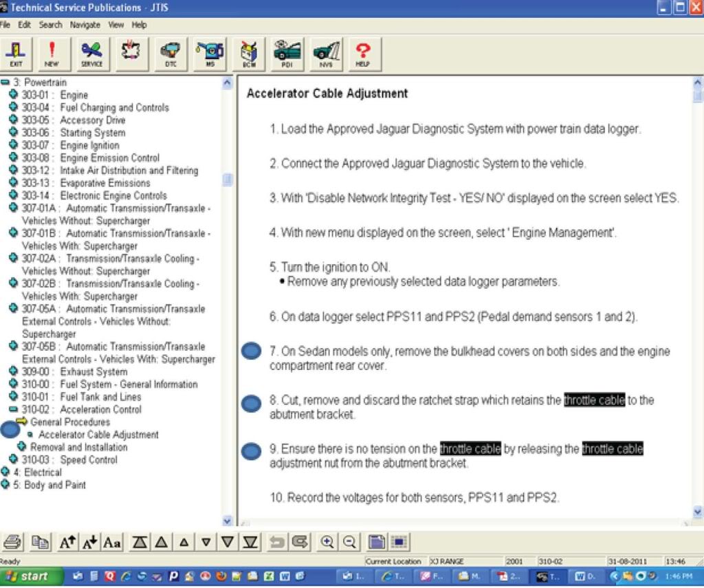Click the forward return arrow icon

tap(300, 542)
